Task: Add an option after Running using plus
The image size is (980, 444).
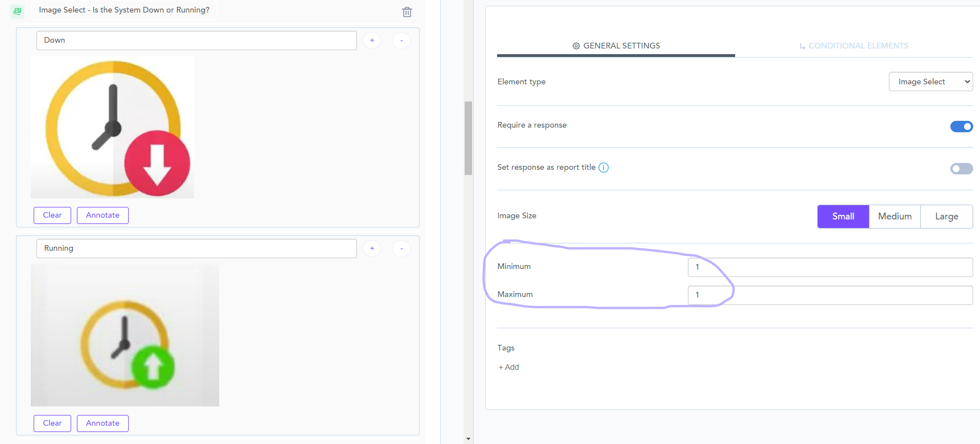Action: (x=372, y=249)
